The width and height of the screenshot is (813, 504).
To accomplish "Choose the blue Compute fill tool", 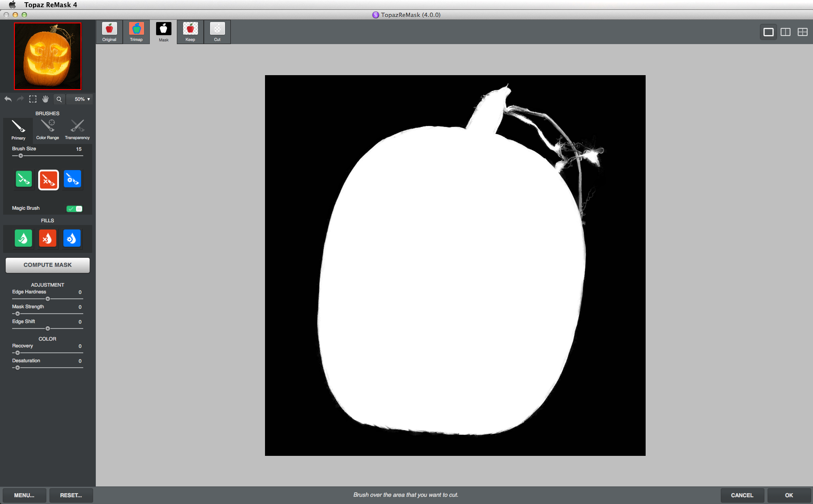I will pos(72,238).
